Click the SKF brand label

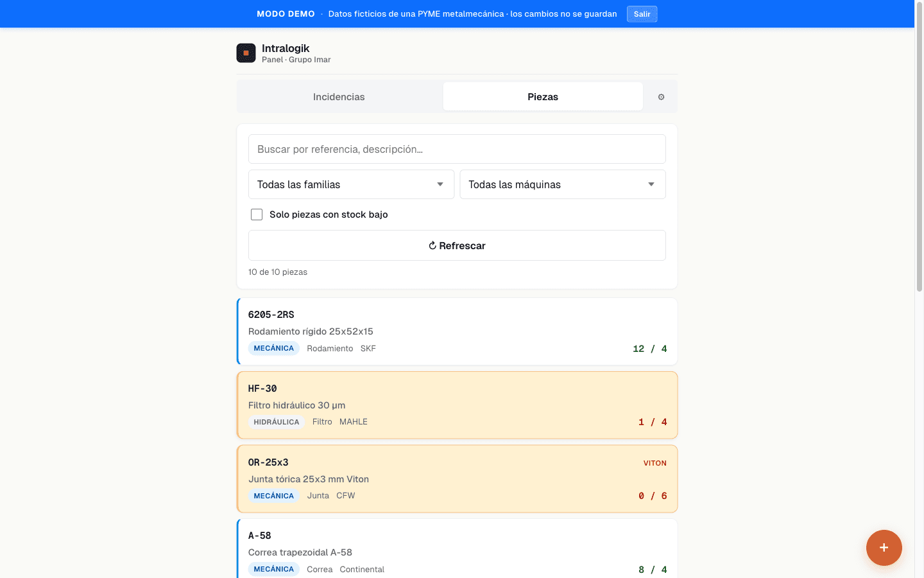(368, 348)
